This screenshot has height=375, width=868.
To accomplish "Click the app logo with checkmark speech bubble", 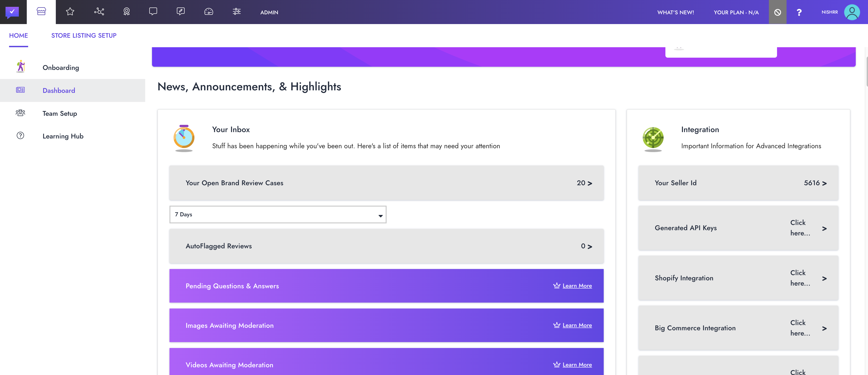I will (x=12, y=12).
